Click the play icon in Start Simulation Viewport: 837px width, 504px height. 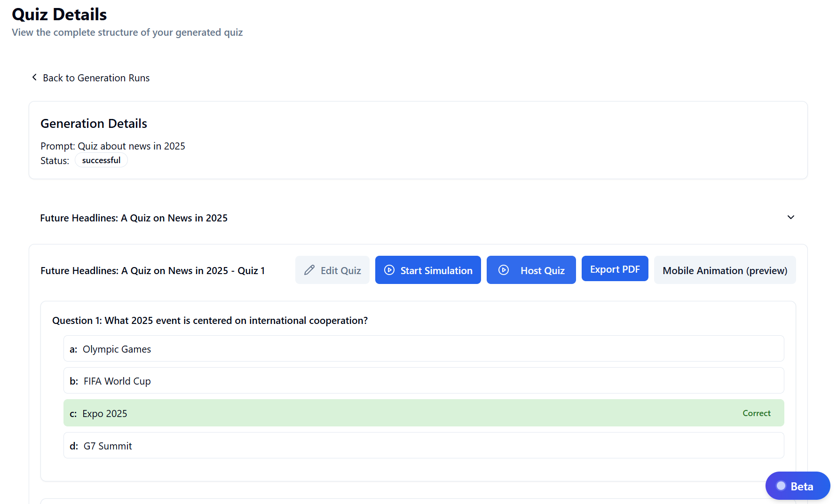tap(389, 270)
